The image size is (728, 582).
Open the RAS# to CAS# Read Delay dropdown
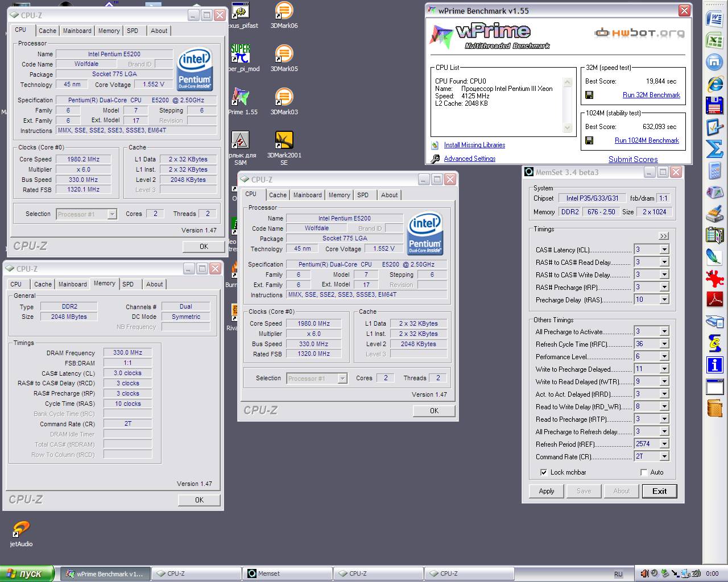664,262
